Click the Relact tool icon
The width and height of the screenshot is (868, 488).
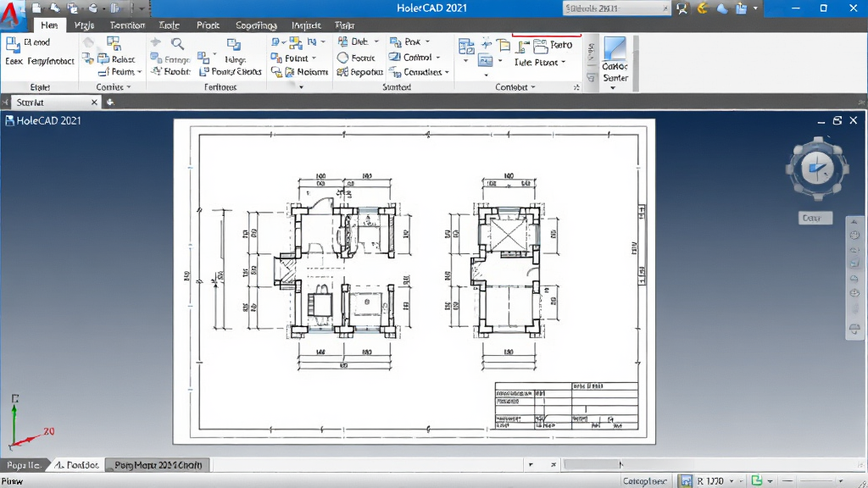coord(103,58)
